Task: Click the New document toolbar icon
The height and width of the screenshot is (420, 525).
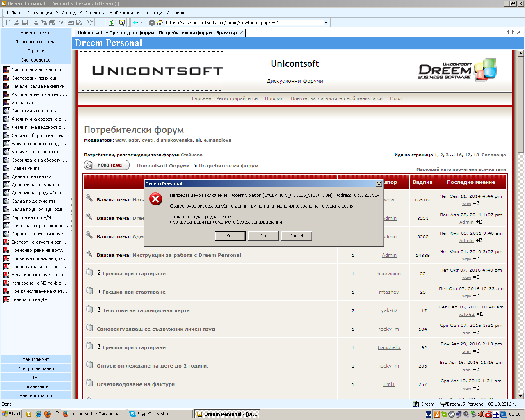Action: pyautogui.click(x=8, y=23)
